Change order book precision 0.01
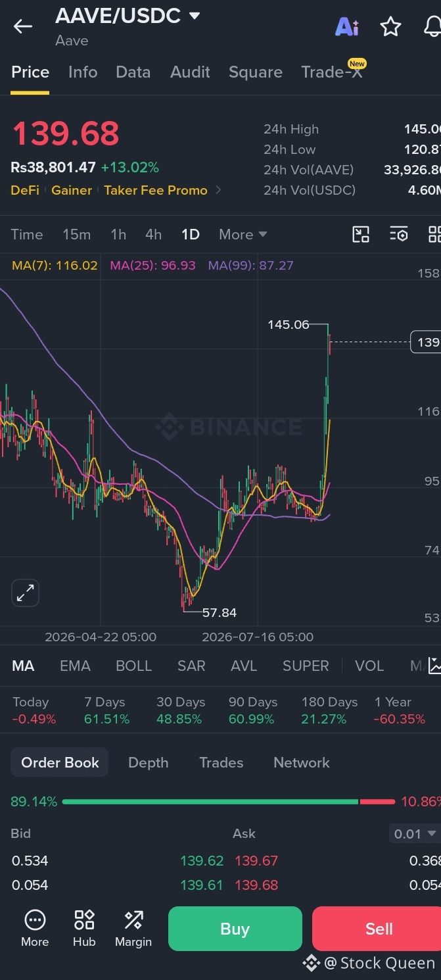441x980 pixels. [415, 834]
